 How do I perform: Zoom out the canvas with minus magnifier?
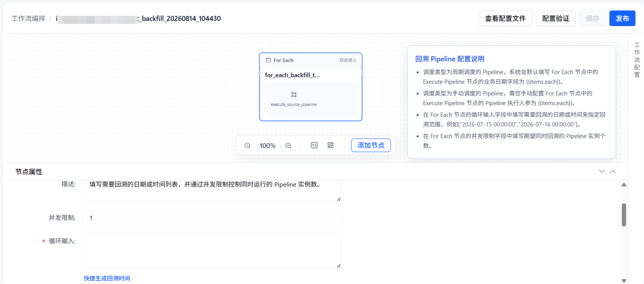click(x=247, y=145)
